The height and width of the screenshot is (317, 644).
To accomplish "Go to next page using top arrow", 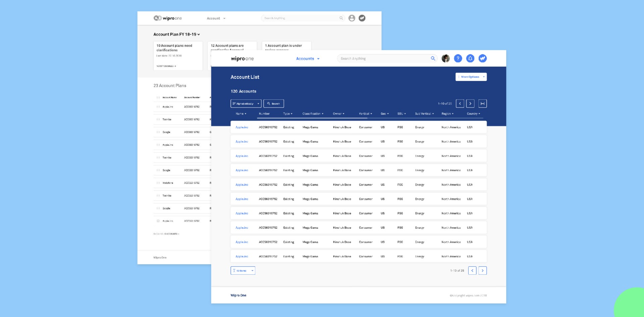I will pyautogui.click(x=470, y=103).
